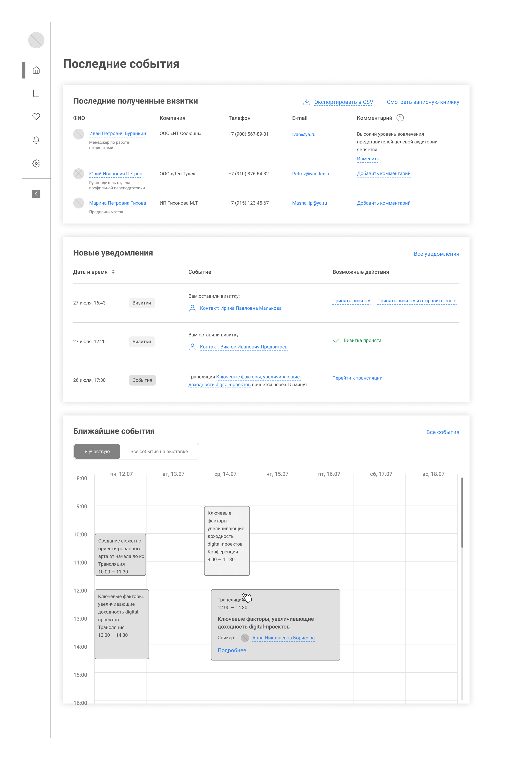Click the CSV export download icon
The width and height of the screenshot is (532, 760).
(x=307, y=102)
